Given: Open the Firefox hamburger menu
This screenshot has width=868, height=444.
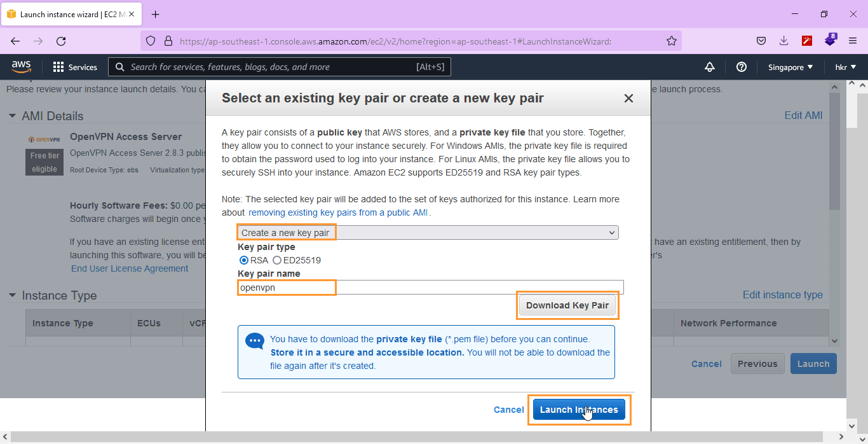Looking at the screenshot, I should [x=853, y=41].
